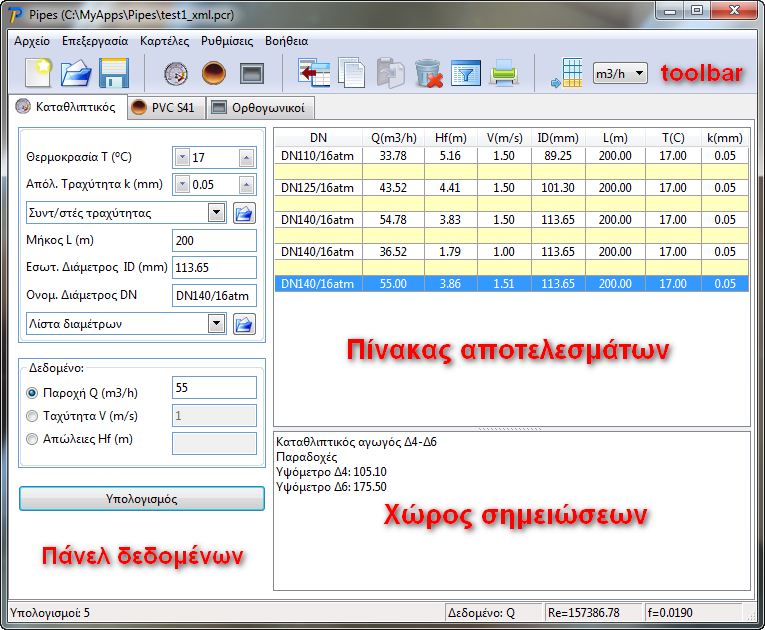Expand the Λίστα διαμέτρων combo box
The width and height of the screenshot is (765, 630).
(x=216, y=324)
